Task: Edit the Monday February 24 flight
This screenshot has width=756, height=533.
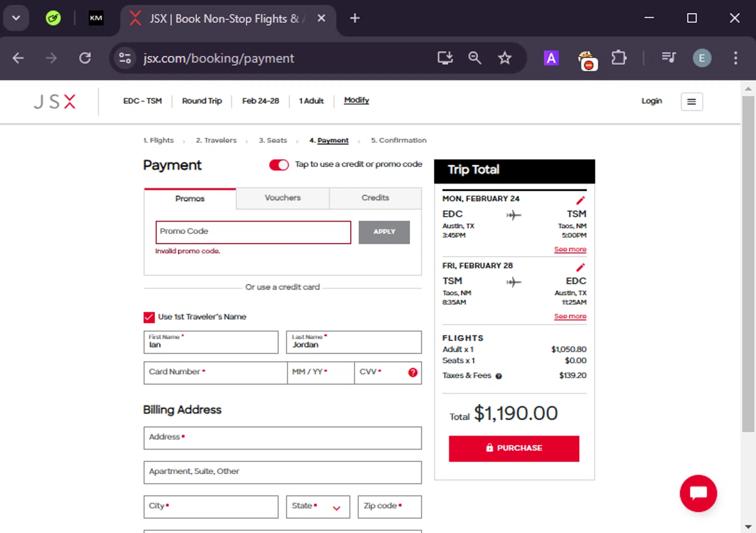Action: 581,200
